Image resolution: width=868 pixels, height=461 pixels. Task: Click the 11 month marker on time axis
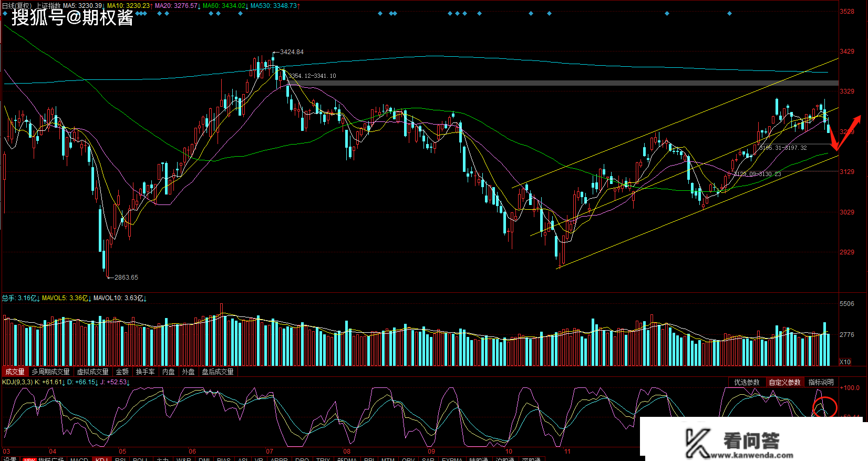tap(567, 452)
